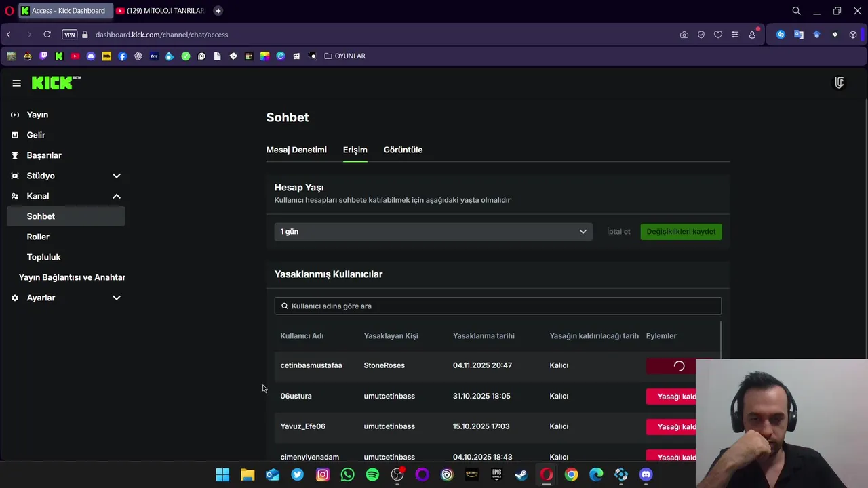Click the StoneRoses banner name
Screen dimensions: 868x488
[384, 365]
